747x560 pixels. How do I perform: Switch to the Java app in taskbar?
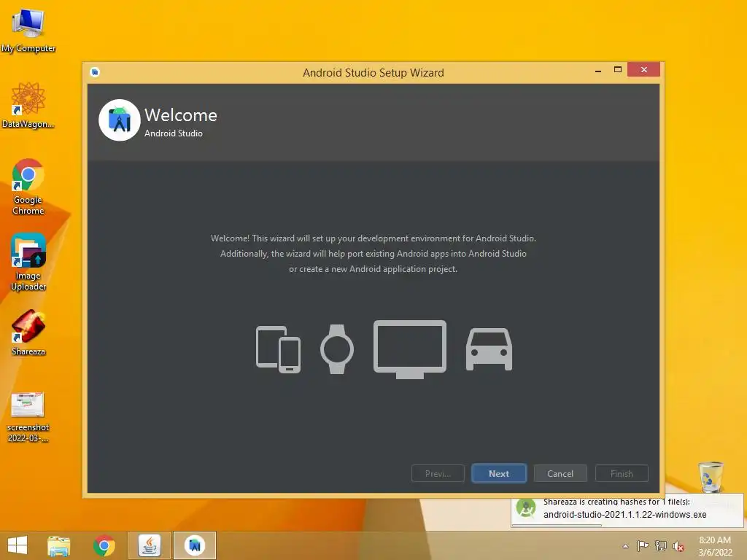[149, 545]
